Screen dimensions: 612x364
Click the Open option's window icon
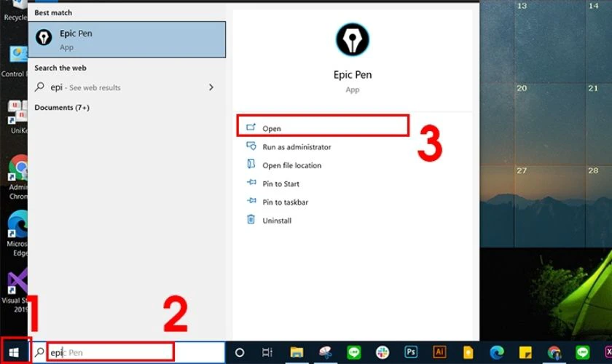click(251, 127)
